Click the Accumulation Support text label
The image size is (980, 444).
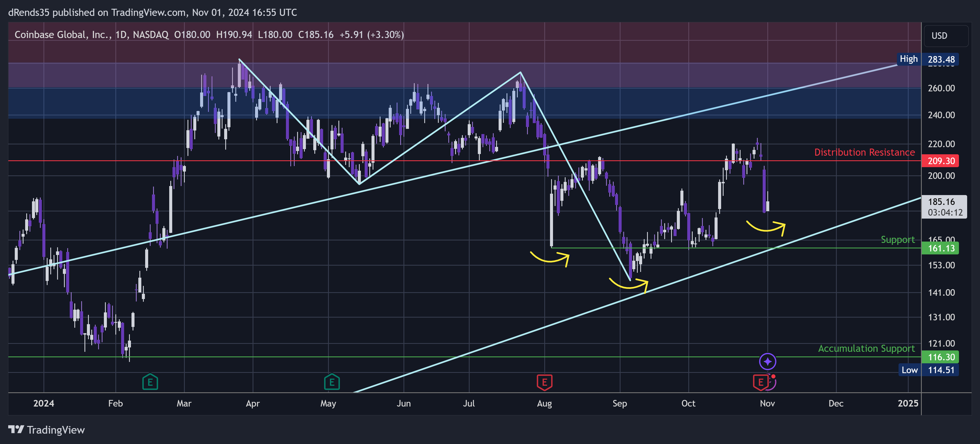pyautogui.click(x=866, y=349)
